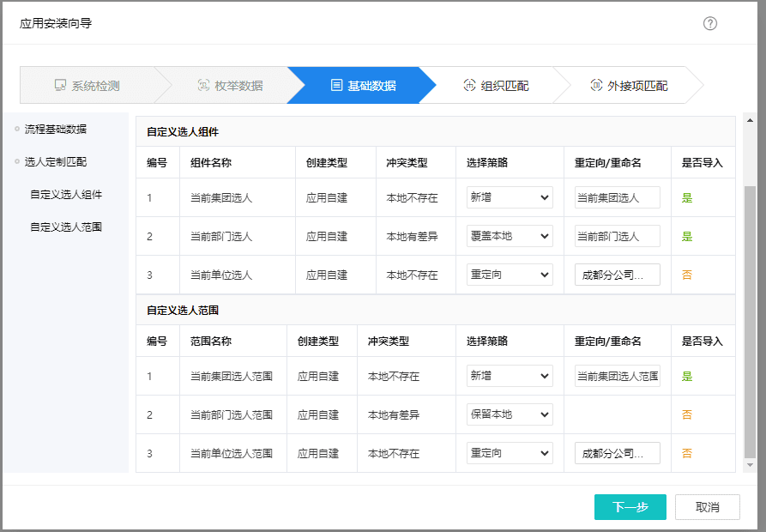Click the 枚举数据 step icon

pyautogui.click(x=203, y=86)
